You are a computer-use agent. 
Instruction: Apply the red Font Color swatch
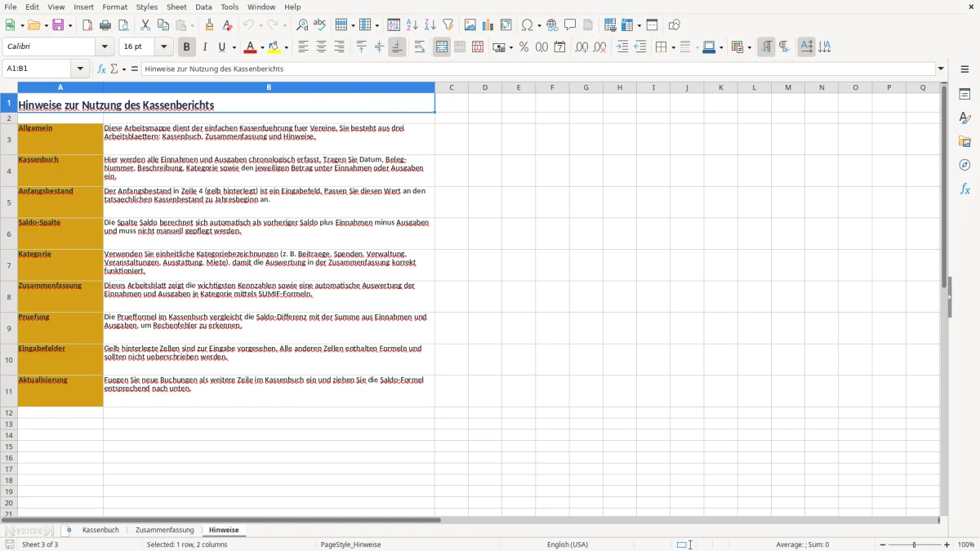tap(251, 47)
